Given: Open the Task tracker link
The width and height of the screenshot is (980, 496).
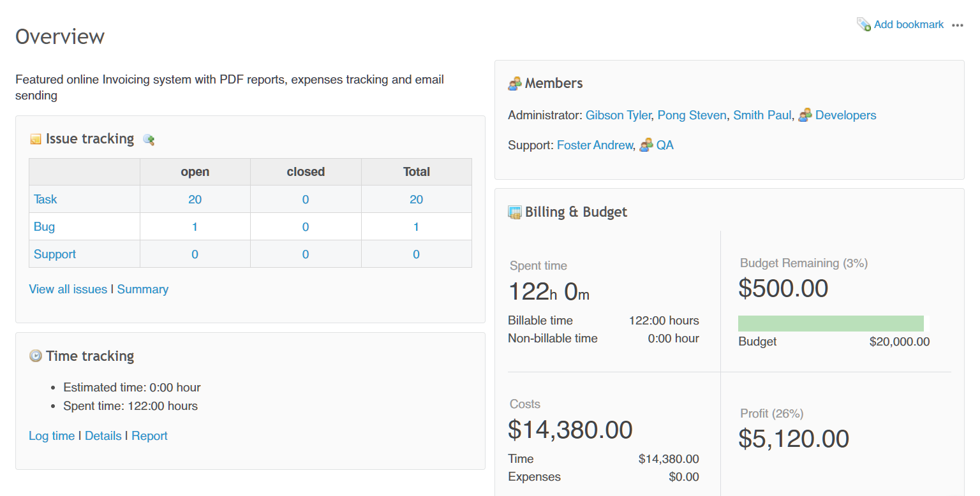Looking at the screenshot, I should [45, 200].
